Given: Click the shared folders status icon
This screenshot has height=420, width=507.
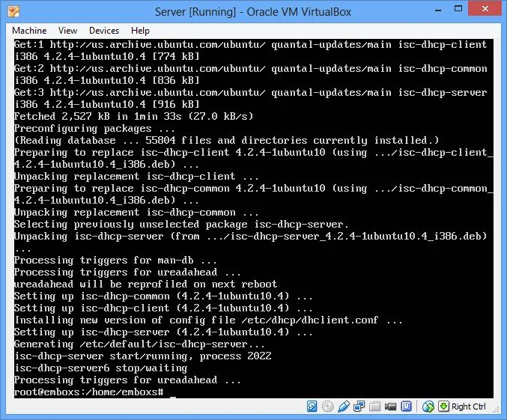Looking at the screenshot, I should click(x=374, y=407).
